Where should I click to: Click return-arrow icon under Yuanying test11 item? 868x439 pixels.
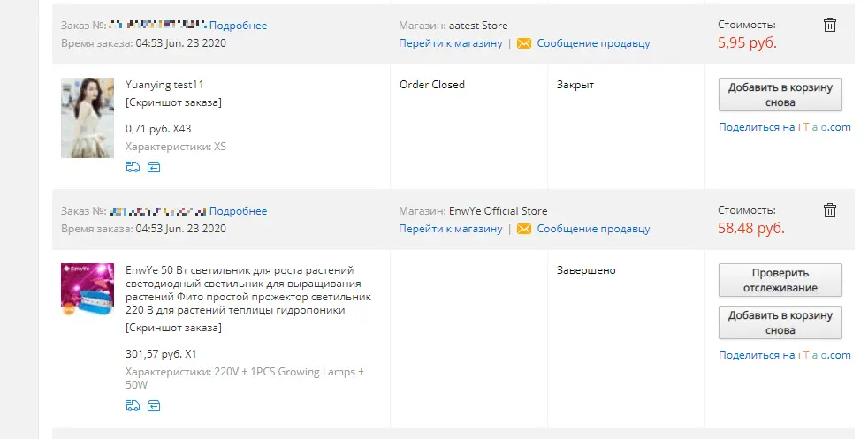(x=154, y=167)
